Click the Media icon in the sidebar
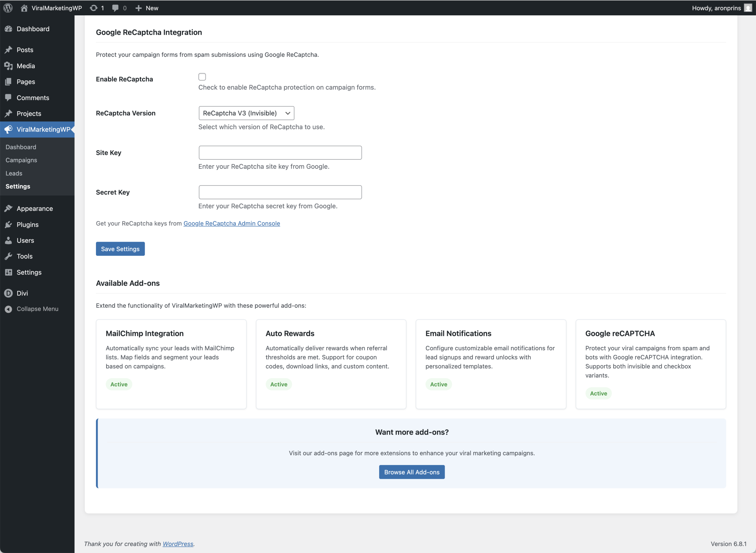Viewport: 756px width, 553px height. tap(8, 66)
